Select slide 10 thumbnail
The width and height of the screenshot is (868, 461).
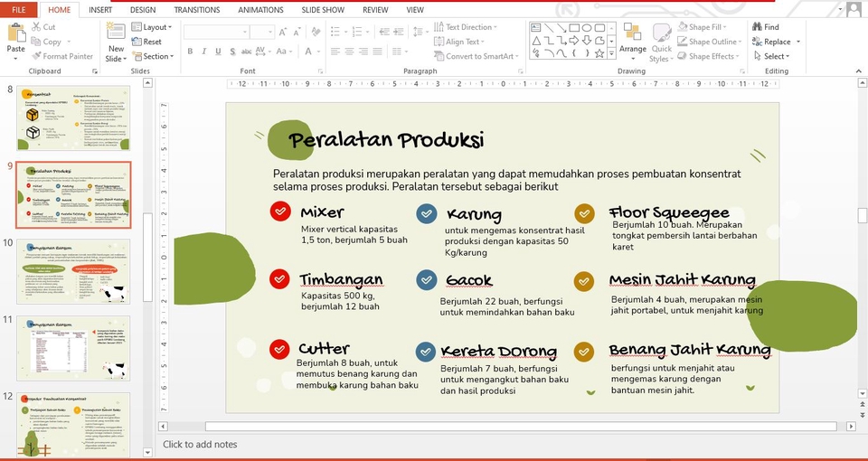point(73,271)
